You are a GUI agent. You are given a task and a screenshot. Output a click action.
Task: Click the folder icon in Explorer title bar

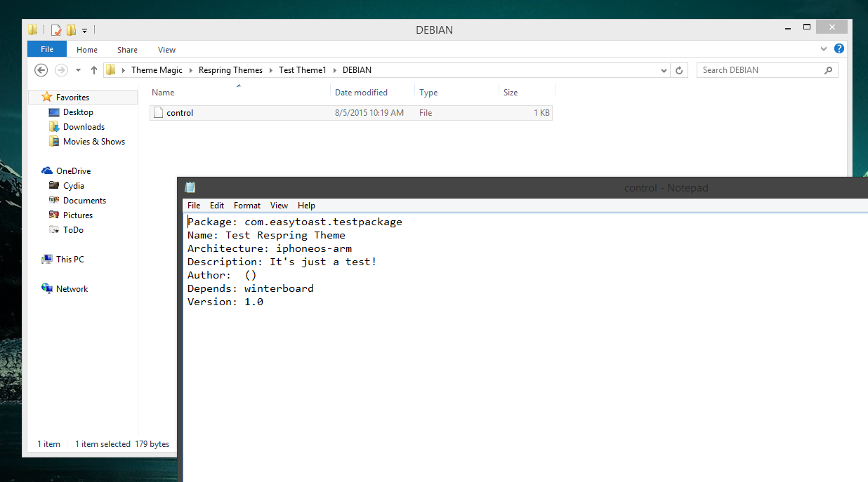click(x=33, y=29)
